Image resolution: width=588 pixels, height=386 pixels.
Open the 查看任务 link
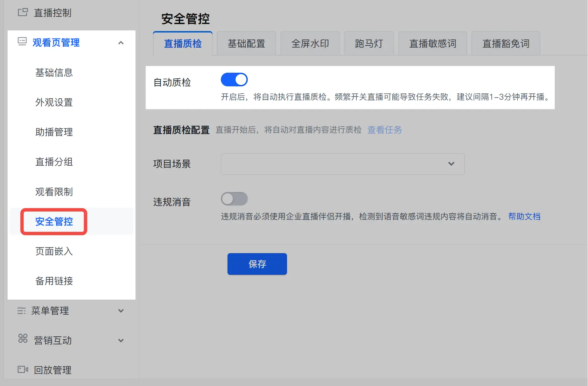[385, 130]
